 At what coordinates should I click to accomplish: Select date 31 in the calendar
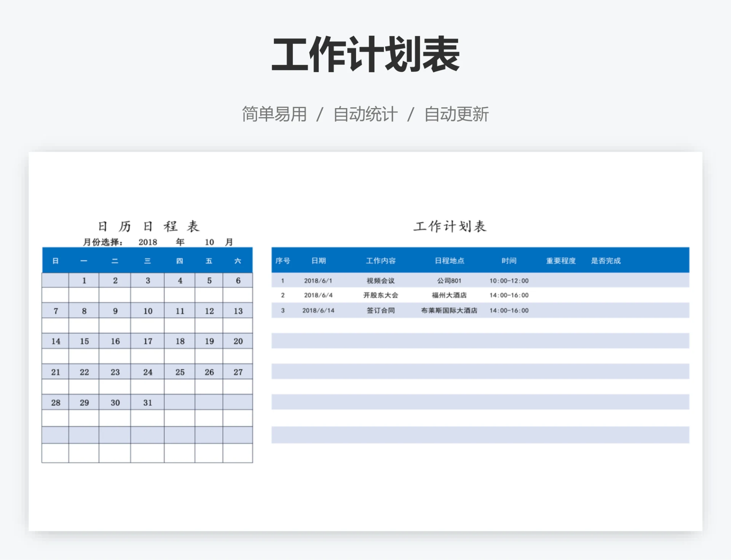(148, 402)
